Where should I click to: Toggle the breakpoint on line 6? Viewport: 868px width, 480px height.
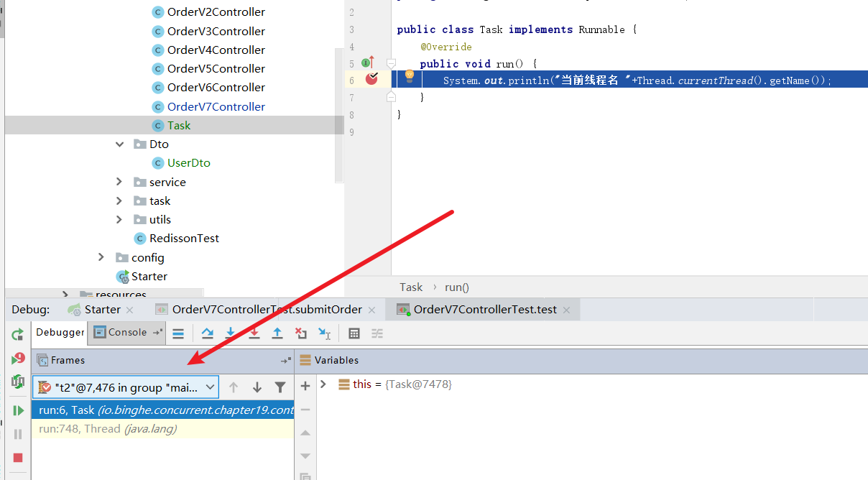pos(371,78)
